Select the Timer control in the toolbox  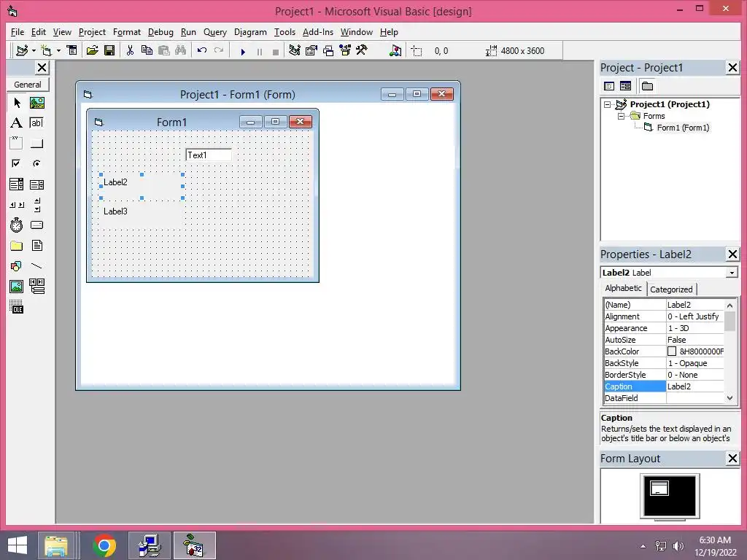point(17,225)
